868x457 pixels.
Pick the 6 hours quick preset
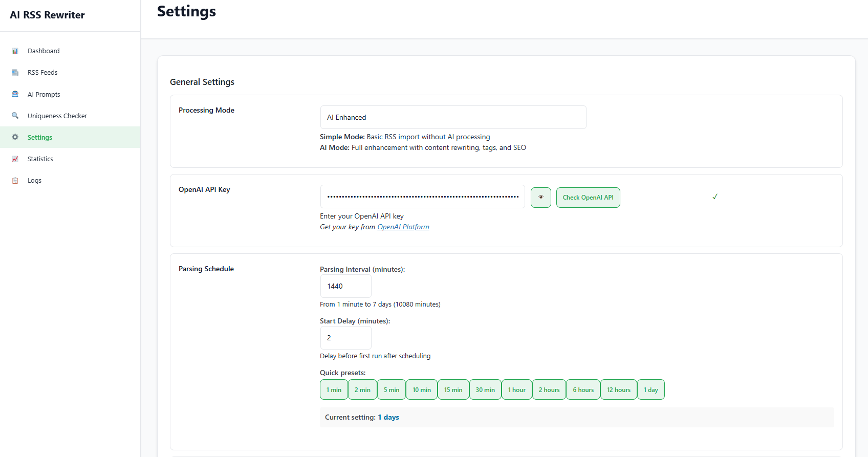point(583,390)
